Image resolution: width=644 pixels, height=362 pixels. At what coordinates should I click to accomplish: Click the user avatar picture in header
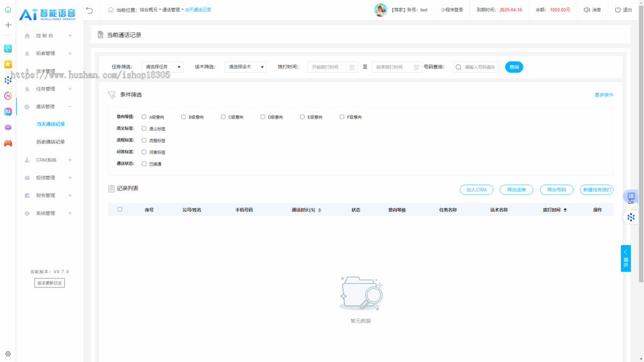click(x=380, y=10)
